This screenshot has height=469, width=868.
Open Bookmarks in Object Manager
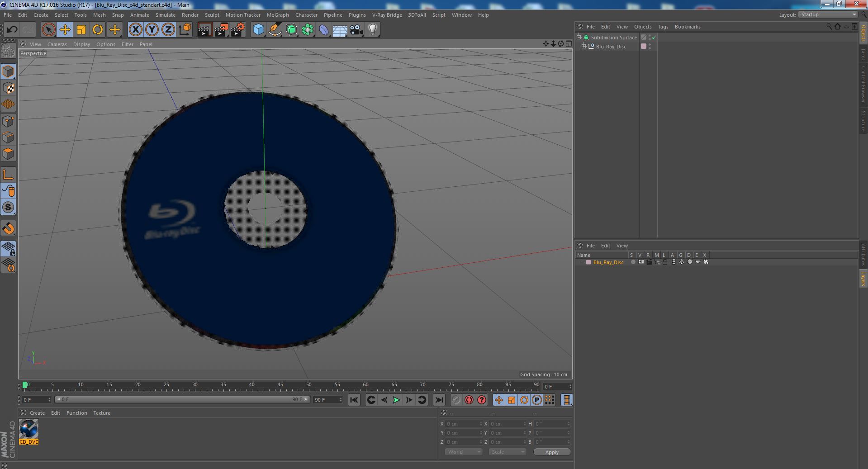687,27
